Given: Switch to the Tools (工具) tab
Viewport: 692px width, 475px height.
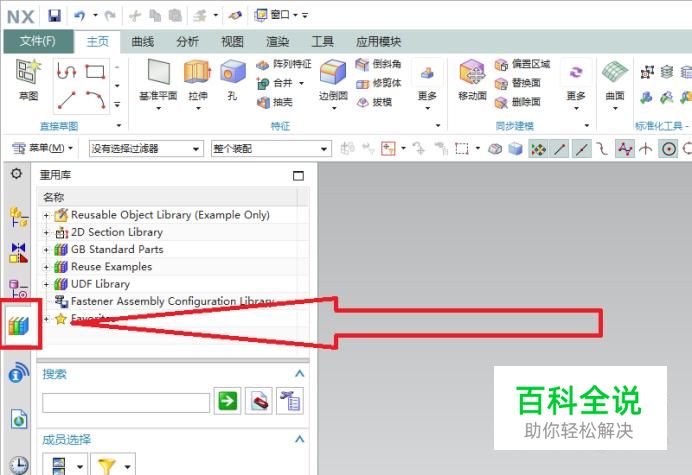Looking at the screenshot, I should click(x=323, y=41).
